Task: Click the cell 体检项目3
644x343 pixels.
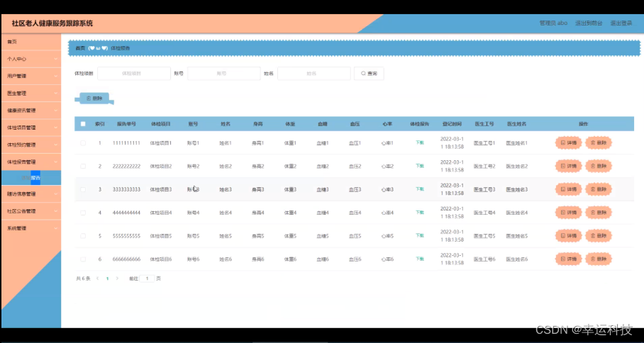Action: click(x=160, y=189)
